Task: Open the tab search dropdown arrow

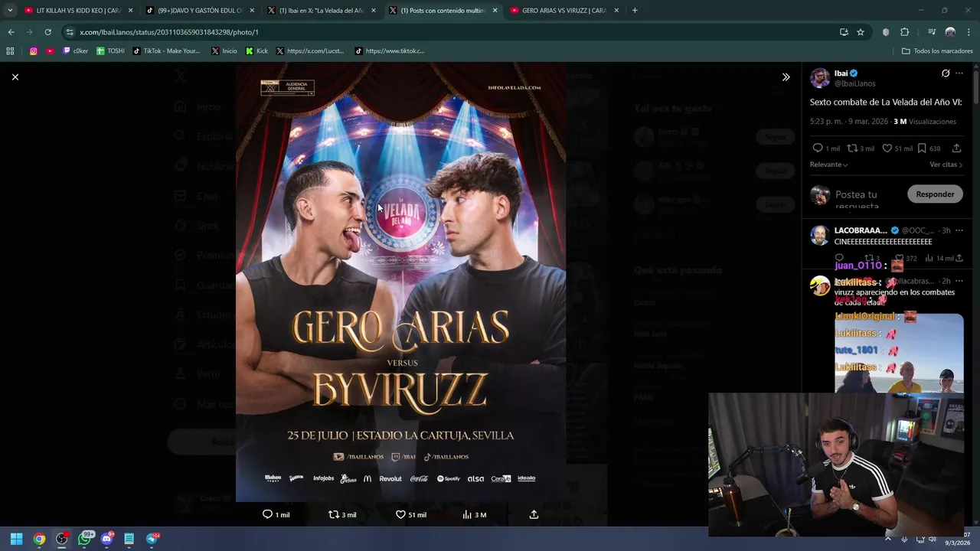Action: [10, 11]
